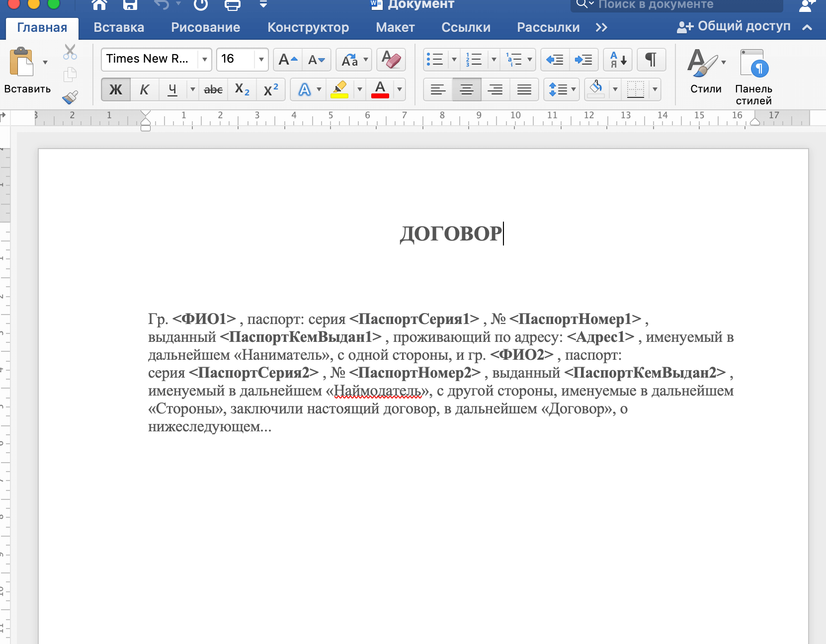This screenshot has width=826, height=644.
Task: Click the Общий доступ share button
Action: [734, 27]
